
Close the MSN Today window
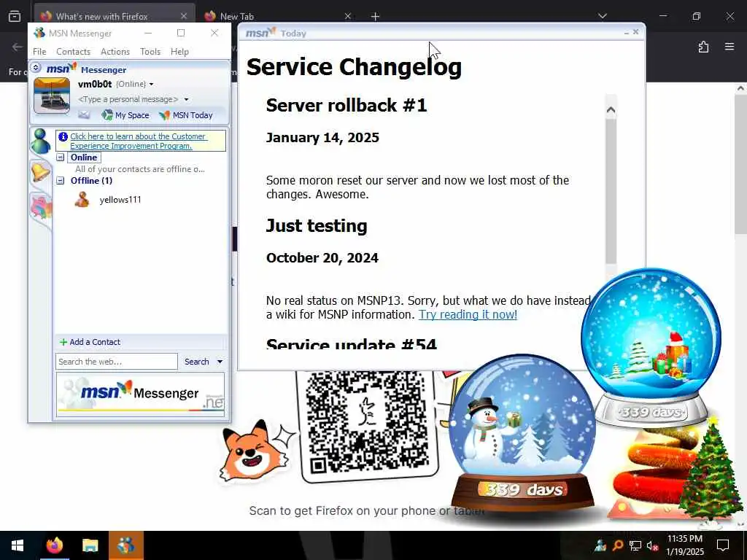pos(635,32)
